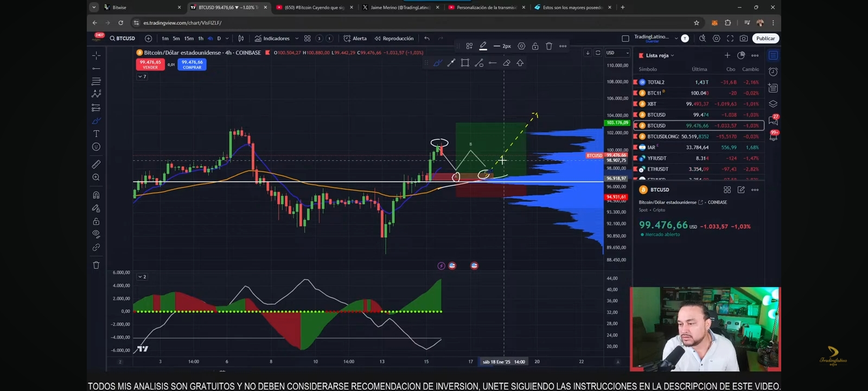
Task: Toggle the layout select checkbox icon
Action: [626, 39]
